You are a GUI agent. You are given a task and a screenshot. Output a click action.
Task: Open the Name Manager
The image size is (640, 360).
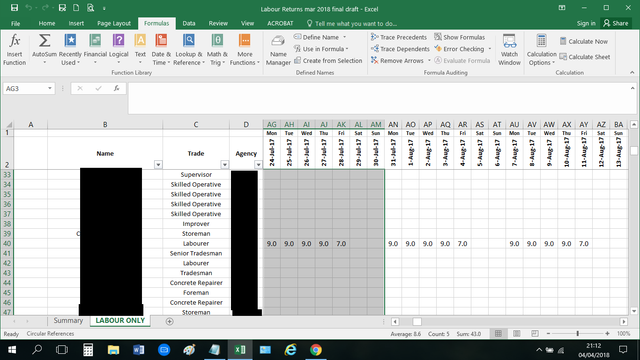tap(278, 50)
